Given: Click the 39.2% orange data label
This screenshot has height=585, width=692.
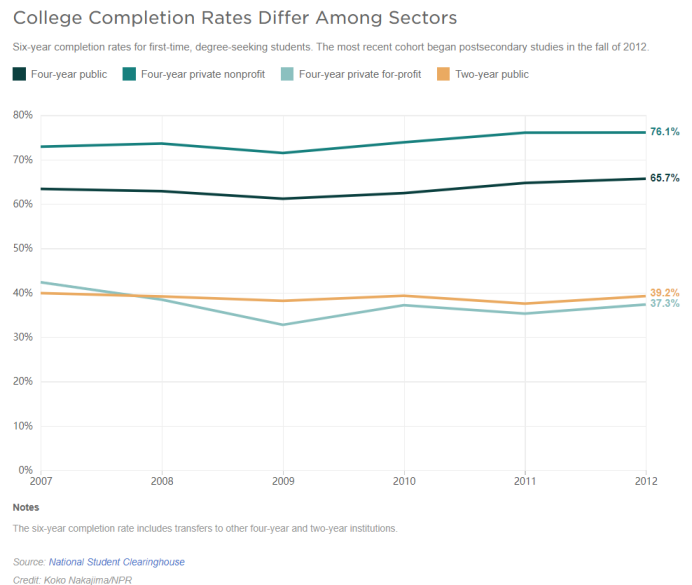Looking at the screenshot, I should click(x=665, y=293).
